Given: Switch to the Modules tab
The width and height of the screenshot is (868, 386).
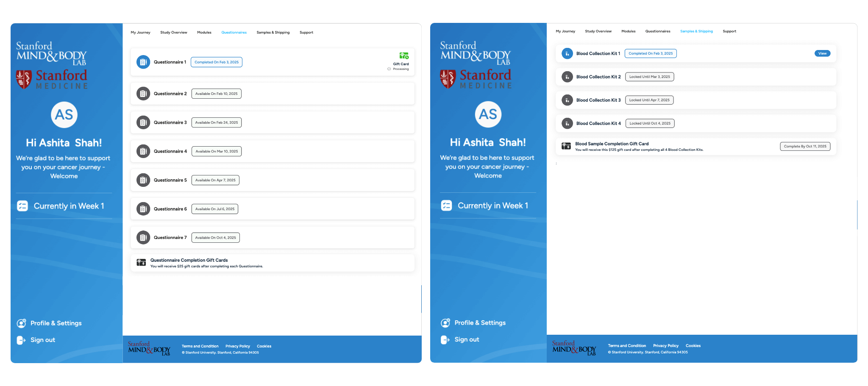Looking at the screenshot, I should pyautogui.click(x=204, y=32).
